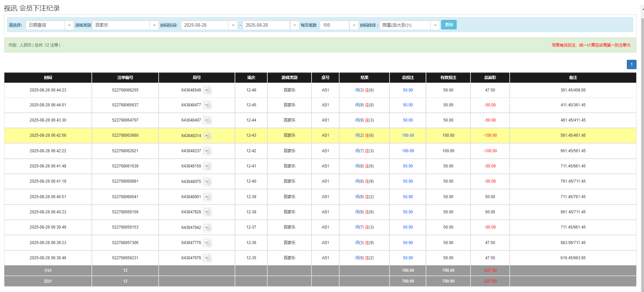644x292 pixels.
Task: Click the 时间 column header
Action: coord(48,78)
